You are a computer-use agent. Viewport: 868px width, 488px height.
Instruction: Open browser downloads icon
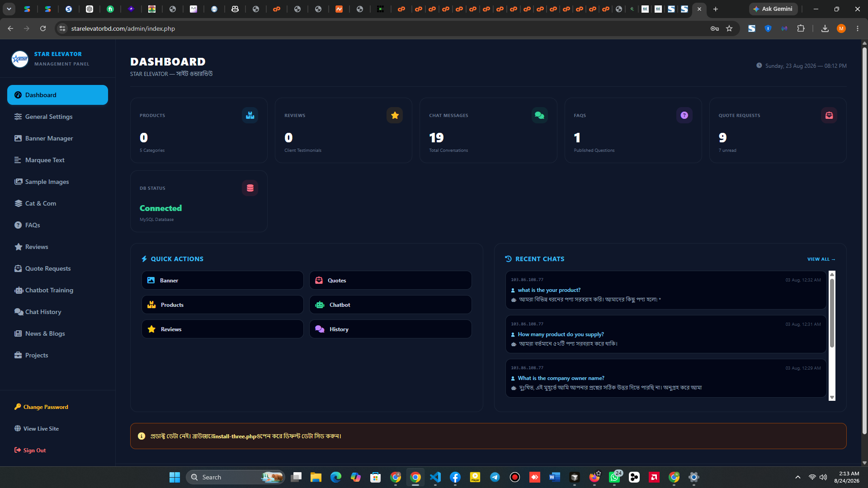point(825,28)
